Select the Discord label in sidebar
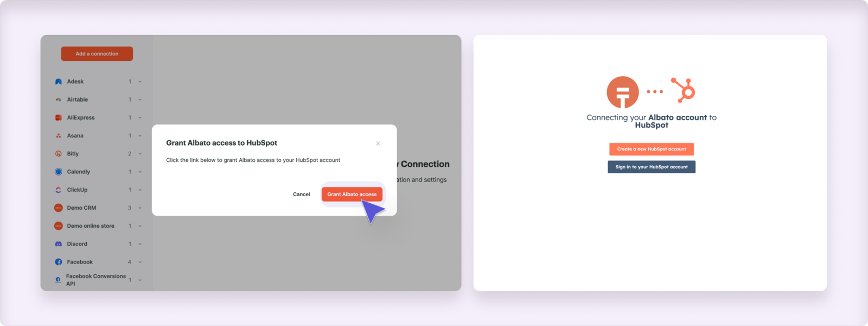This screenshot has width=868, height=326. (77, 244)
